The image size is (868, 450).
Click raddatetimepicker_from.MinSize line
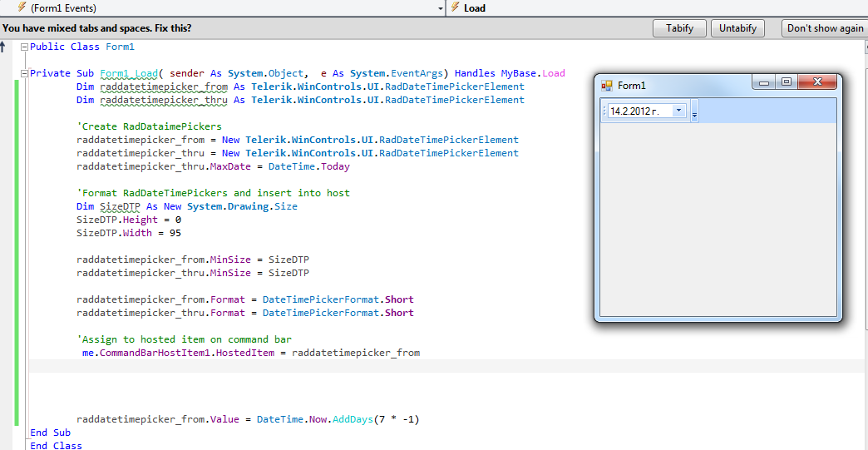coord(193,260)
